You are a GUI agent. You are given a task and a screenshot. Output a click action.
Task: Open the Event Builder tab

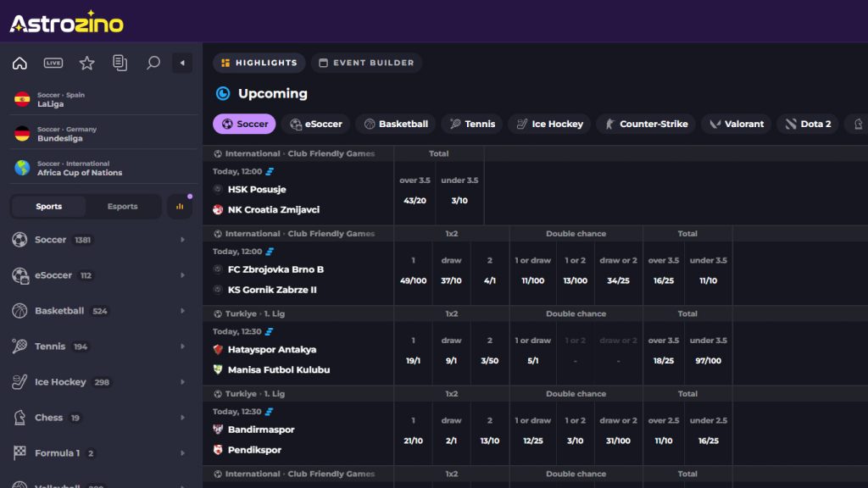point(366,63)
